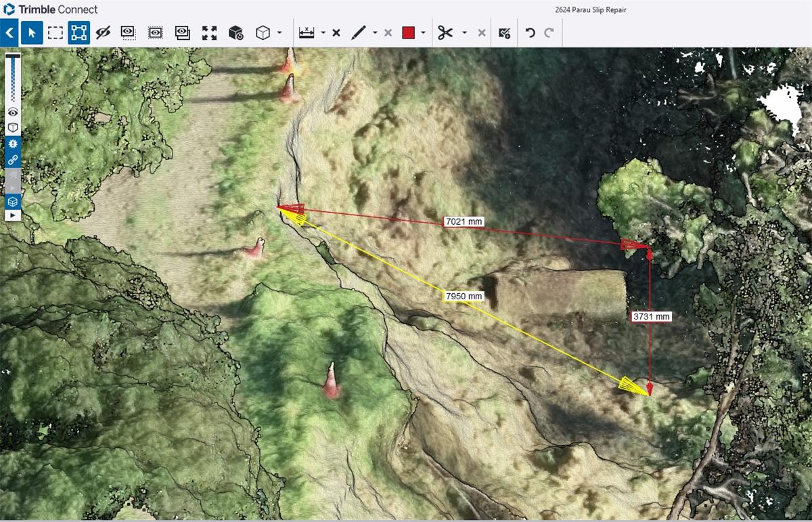Open the measurement tool dropdown
This screenshot has height=522, width=812.
point(323,32)
